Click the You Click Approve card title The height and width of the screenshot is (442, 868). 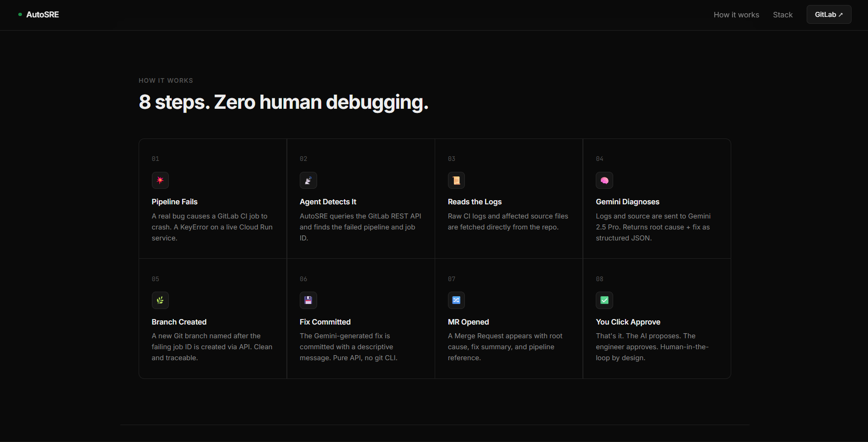tap(628, 322)
